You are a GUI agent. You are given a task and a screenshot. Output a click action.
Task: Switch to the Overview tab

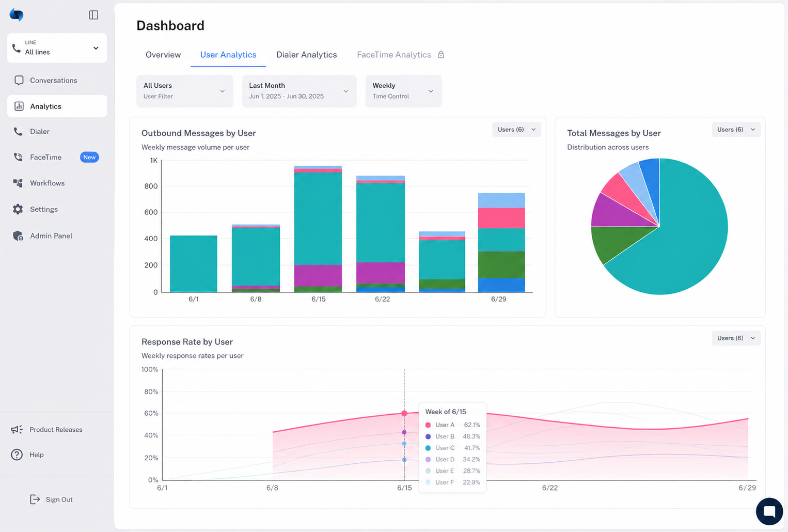coord(163,55)
